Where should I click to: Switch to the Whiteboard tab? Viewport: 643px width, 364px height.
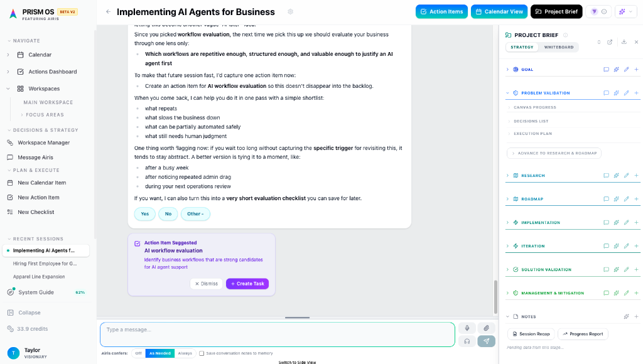coord(558,47)
